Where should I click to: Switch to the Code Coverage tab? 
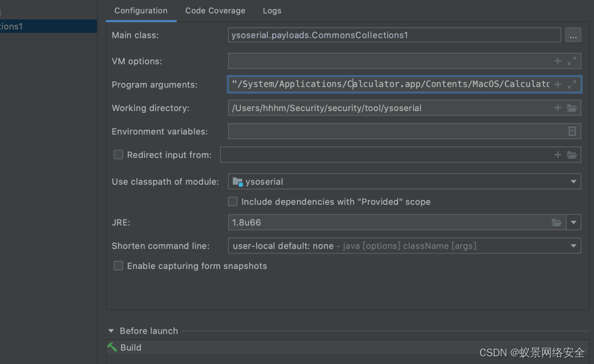[215, 10]
